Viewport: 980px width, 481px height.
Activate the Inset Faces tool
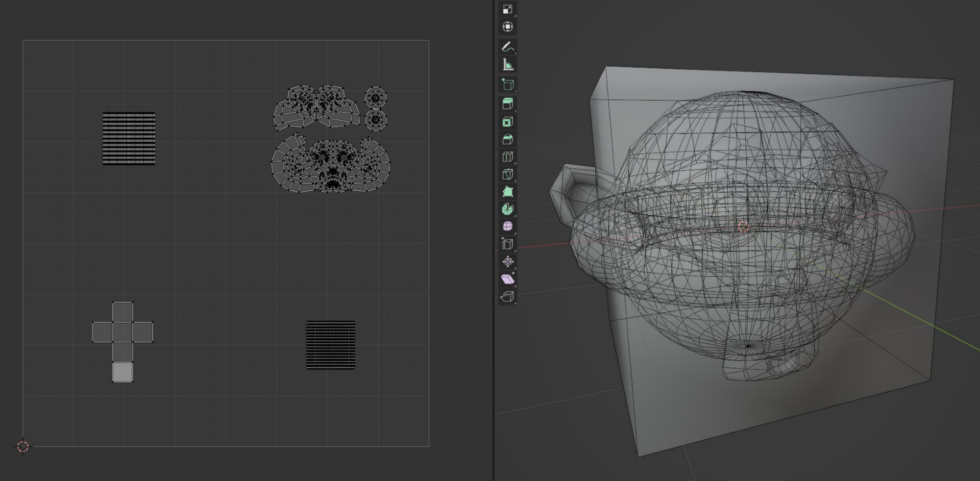[508, 122]
